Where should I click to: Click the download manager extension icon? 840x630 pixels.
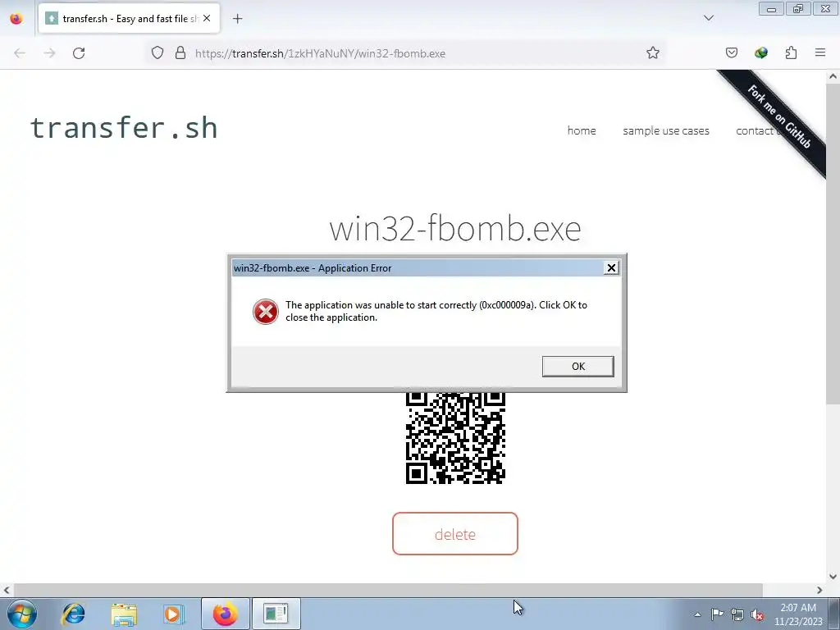tap(760, 52)
